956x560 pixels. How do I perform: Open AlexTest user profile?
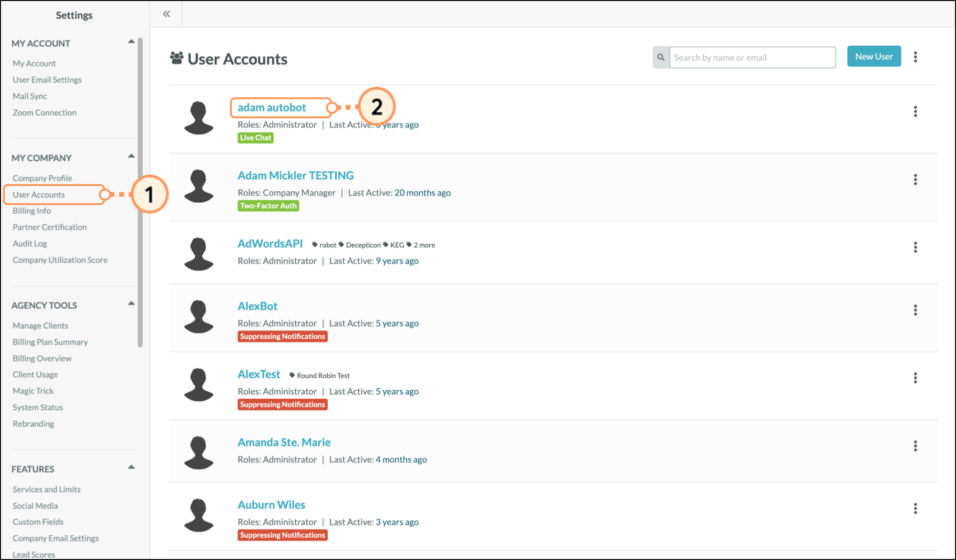point(259,374)
